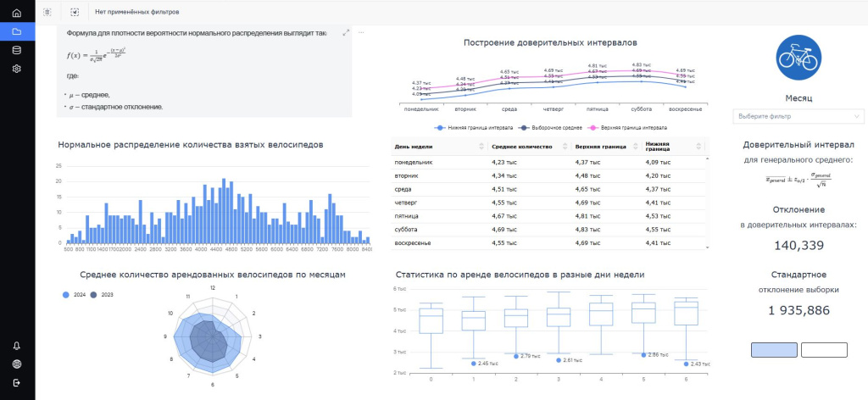Open the folder section in sidebar
The height and width of the screenshot is (400, 868).
[17, 31]
